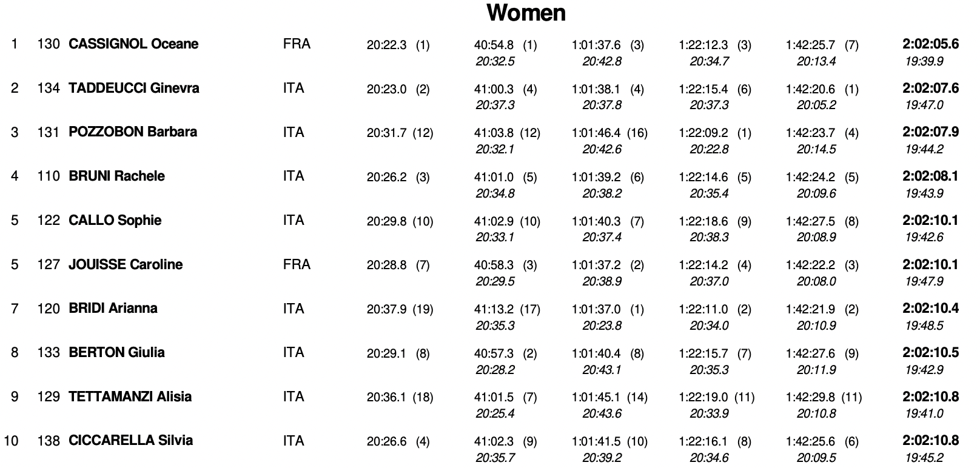Viewport: 980px width, 468px height.
Task: Click JOUISSE Caroline's name
Action: (126, 264)
